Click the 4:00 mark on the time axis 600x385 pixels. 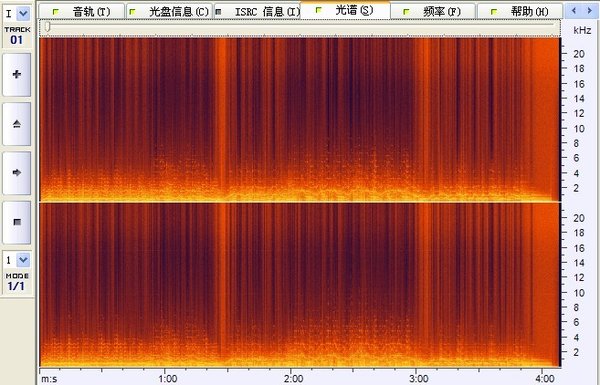click(x=544, y=378)
